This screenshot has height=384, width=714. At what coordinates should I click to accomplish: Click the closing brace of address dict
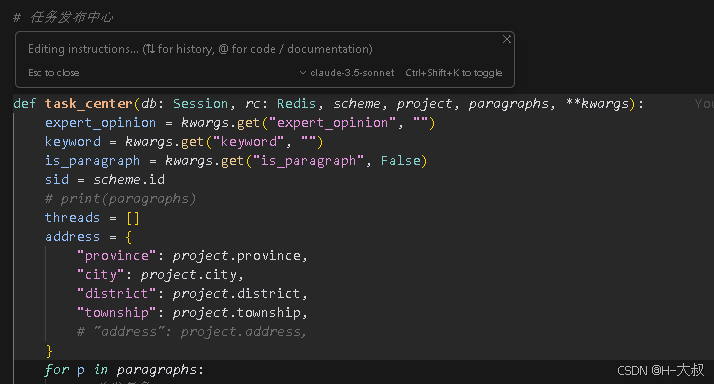(49, 351)
